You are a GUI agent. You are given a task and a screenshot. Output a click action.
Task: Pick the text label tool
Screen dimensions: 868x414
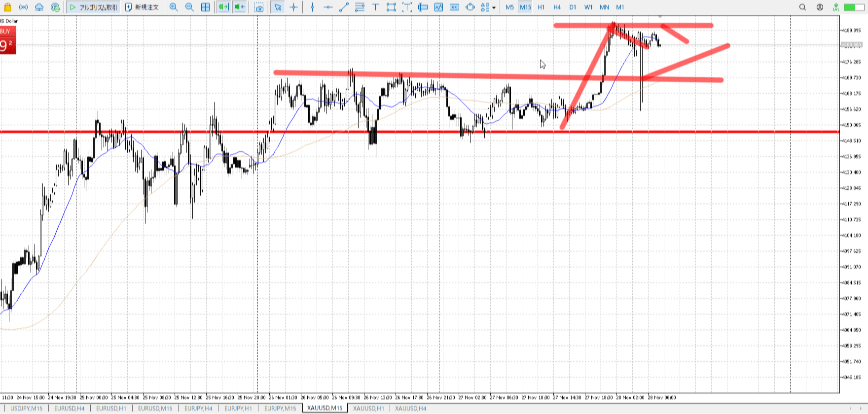(x=375, y=7)
